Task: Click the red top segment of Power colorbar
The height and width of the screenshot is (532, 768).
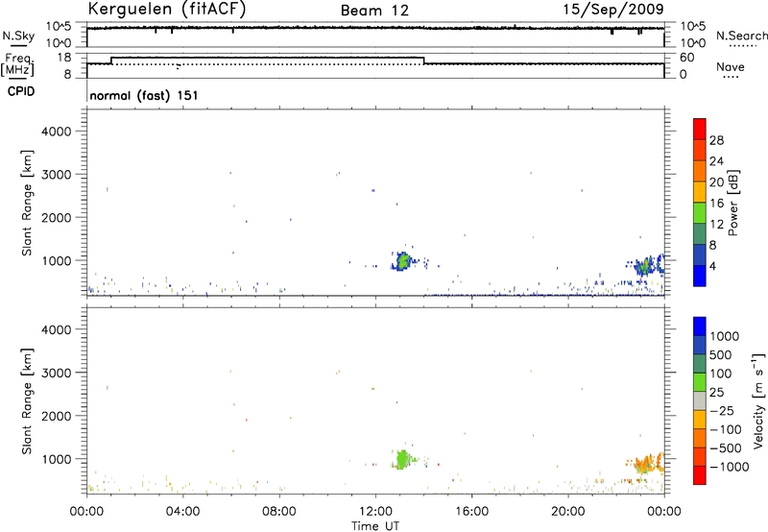Action: coord(700,129)
